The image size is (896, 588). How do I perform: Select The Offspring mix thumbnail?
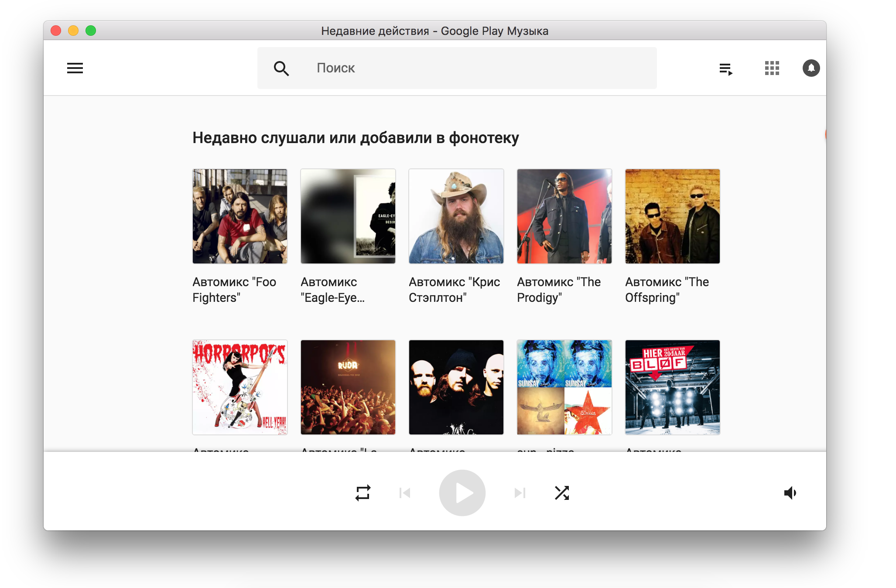672,216
